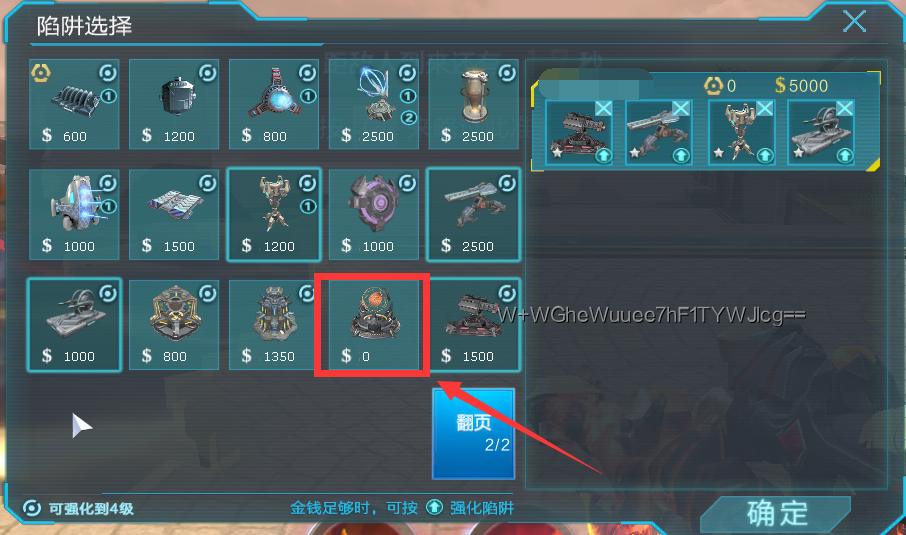Screen dimensions: 906x535
Task: Choose the $800 golden ring trap
Action: pos(174,325)
